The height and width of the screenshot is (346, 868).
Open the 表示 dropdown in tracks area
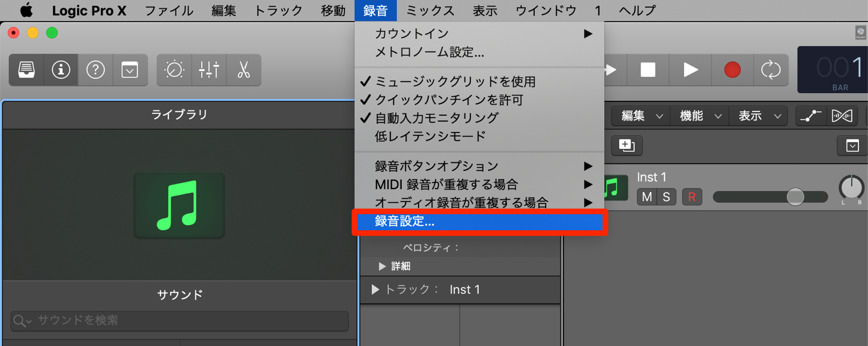(758, 116)
